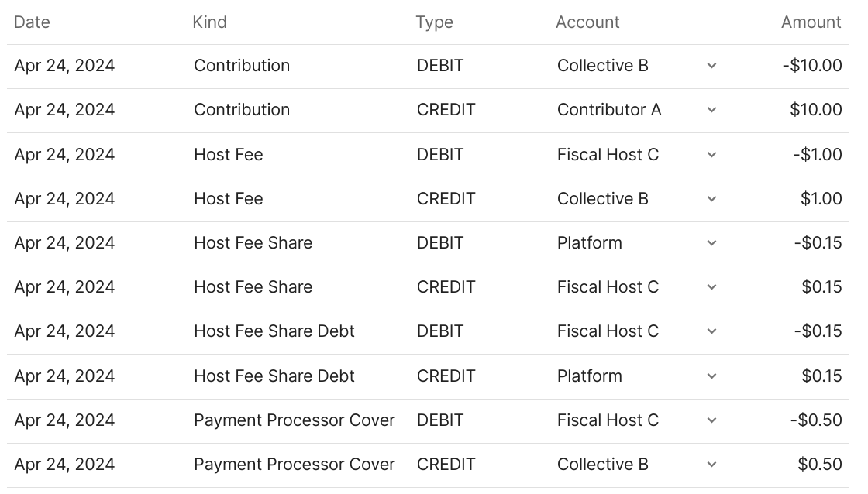Viewport: 868px width, 494px height.
Task: Select Fiscal Host C in the -$0.50 row
Action: [x=608, y=420]
